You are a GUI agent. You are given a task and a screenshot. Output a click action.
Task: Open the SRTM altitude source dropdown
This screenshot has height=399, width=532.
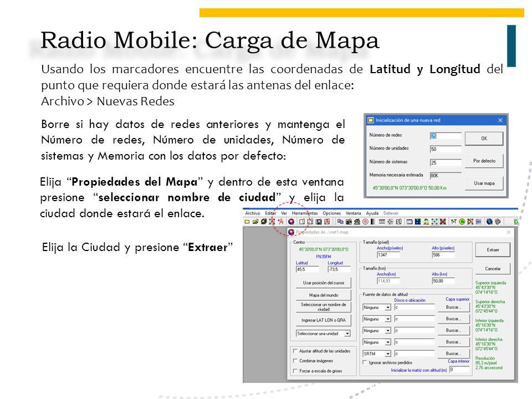point(388,354)
